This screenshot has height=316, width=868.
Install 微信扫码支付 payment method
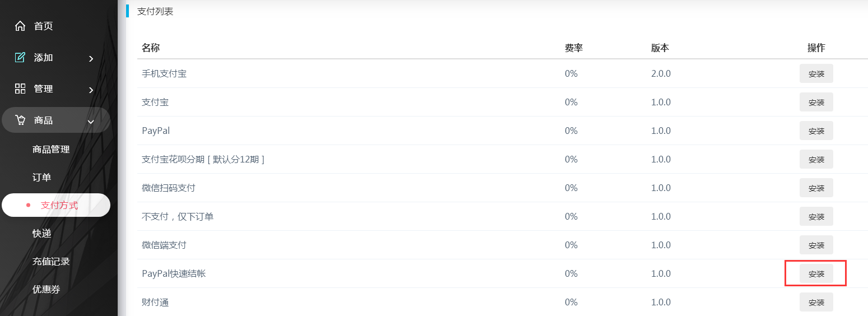pos(816,188)
